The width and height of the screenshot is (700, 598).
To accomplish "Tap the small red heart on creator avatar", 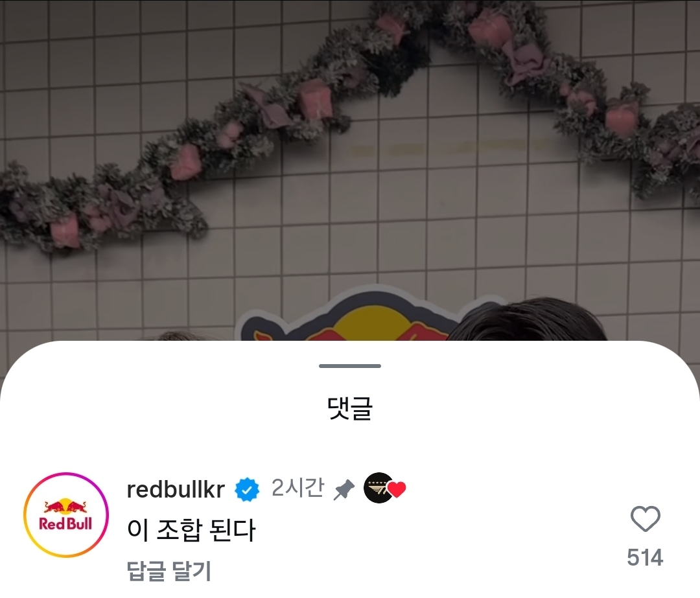I will (397, 490).
